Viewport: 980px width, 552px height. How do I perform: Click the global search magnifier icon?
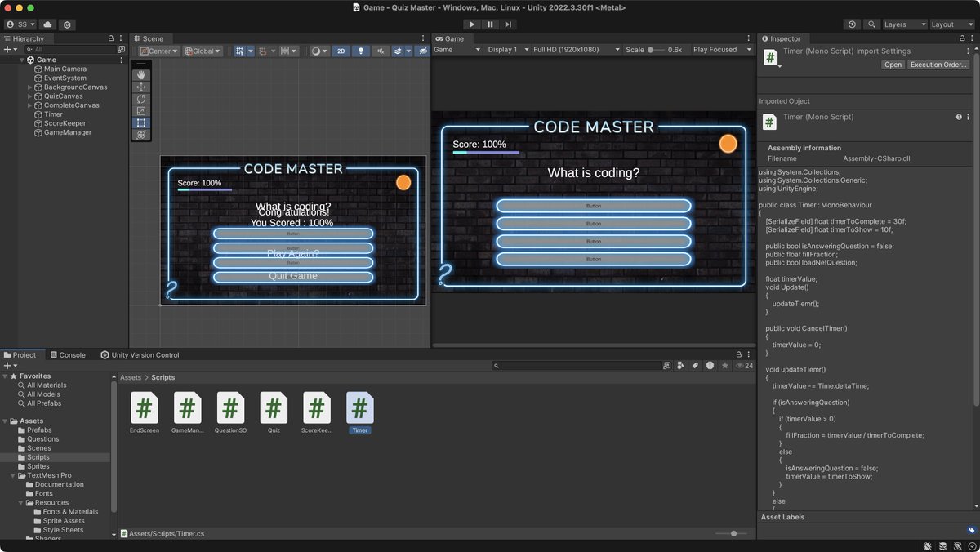pos(872,24)
